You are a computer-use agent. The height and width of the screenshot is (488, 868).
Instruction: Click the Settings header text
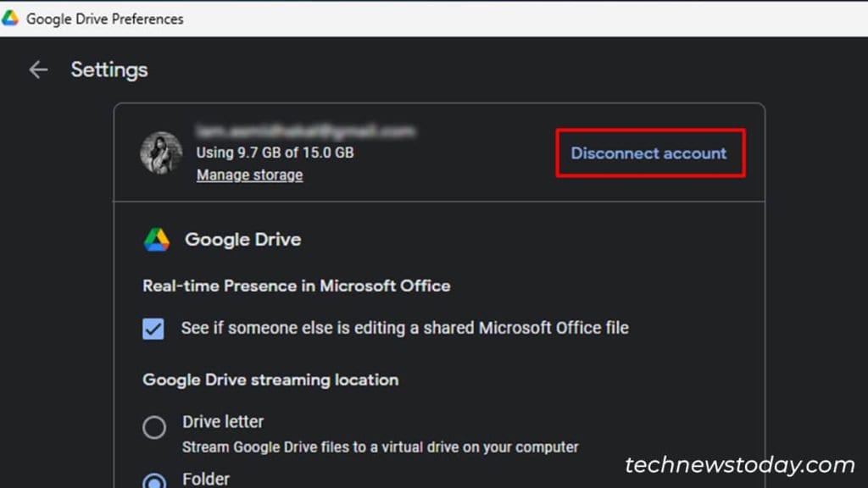(x=108, y=70)
